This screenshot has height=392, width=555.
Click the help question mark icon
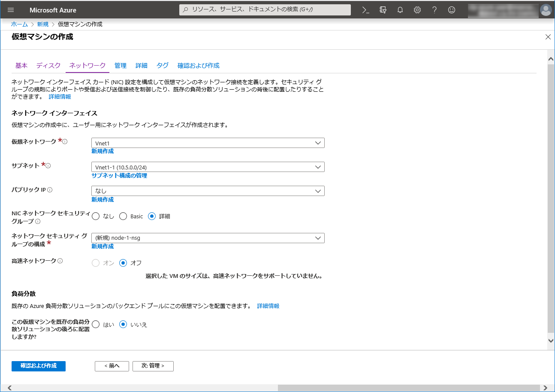tap(434, 10)
